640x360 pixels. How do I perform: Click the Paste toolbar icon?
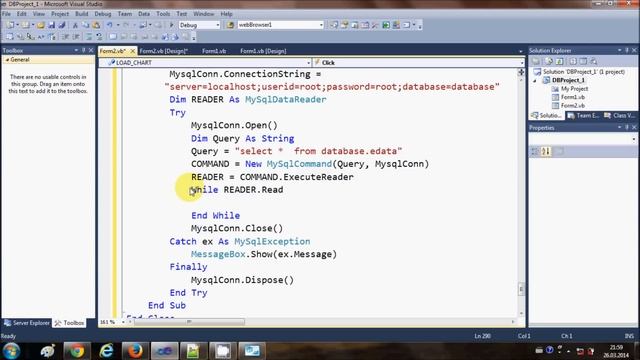pyautogui.click(x=96, y=25)
